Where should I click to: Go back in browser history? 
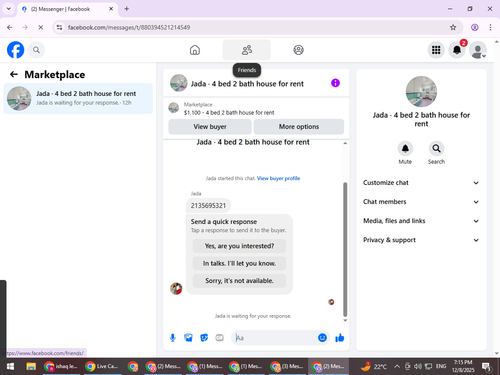[10, 27]
